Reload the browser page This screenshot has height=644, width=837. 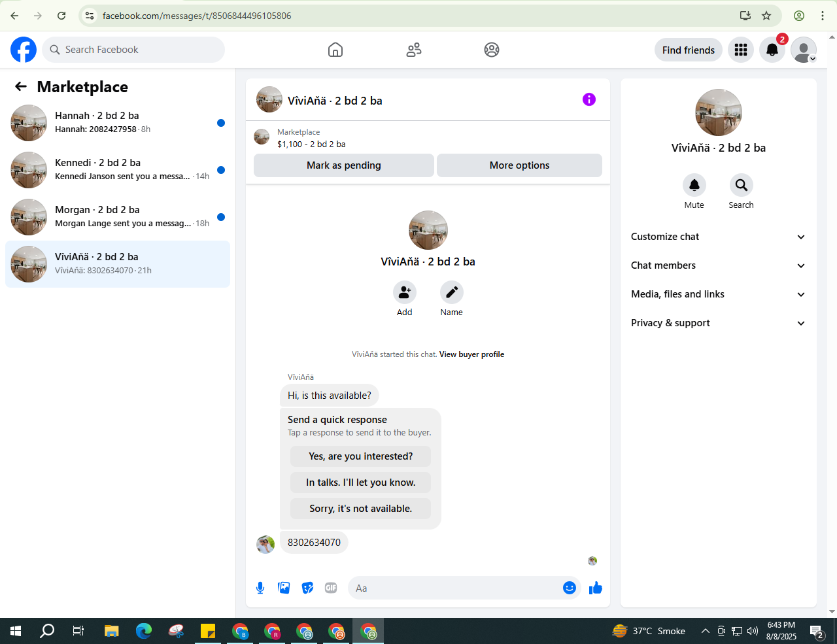coord(61,16)
